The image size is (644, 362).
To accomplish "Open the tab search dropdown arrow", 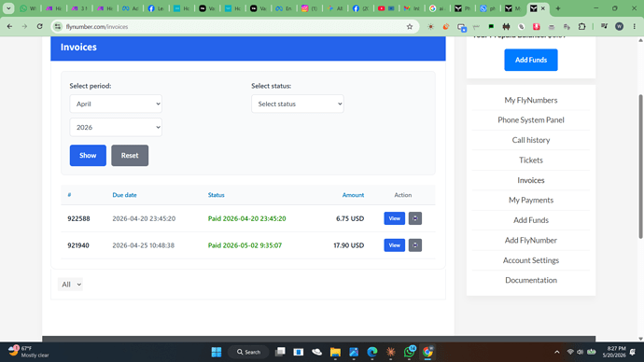I will 8,8.
